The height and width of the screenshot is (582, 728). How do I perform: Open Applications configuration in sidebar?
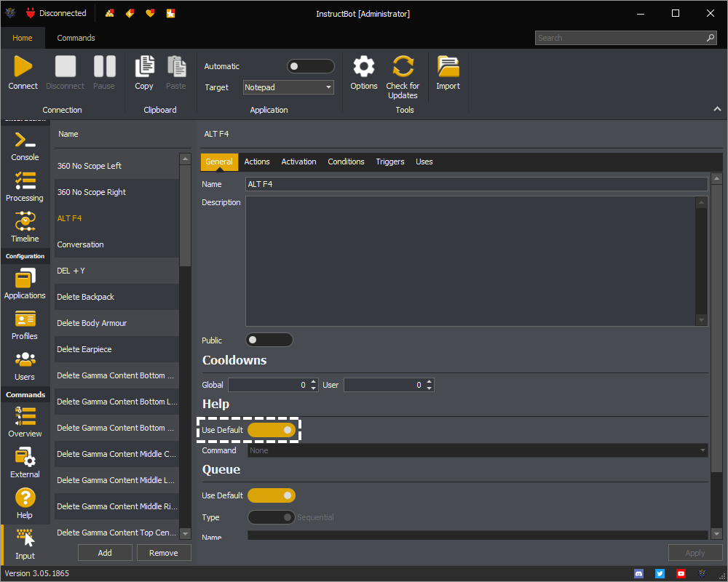coord(25,285)
